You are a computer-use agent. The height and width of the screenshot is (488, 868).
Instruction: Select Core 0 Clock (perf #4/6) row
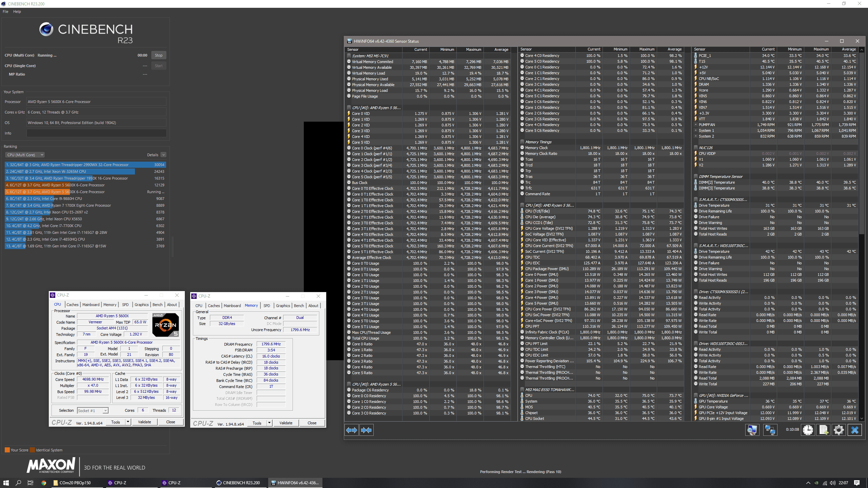428,148
